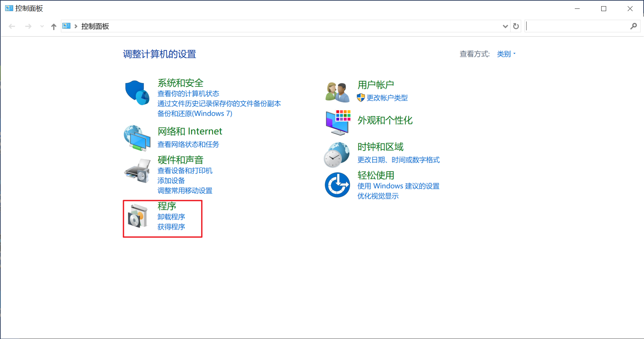Click 获得程序
The height and width of the screenshot is (339, 644).
(x=171, y=227)
